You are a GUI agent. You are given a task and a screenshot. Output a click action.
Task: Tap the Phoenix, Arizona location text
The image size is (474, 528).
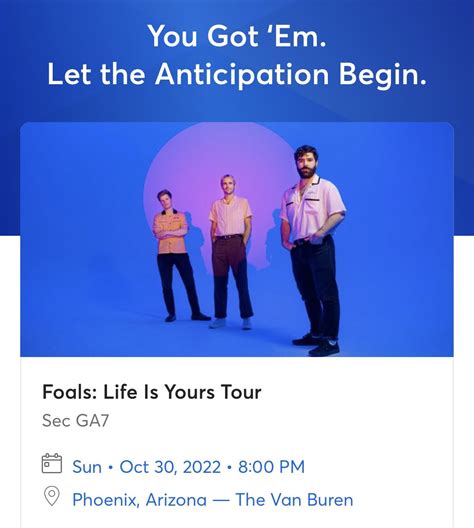pyautogui.click(x=140, y=500)
